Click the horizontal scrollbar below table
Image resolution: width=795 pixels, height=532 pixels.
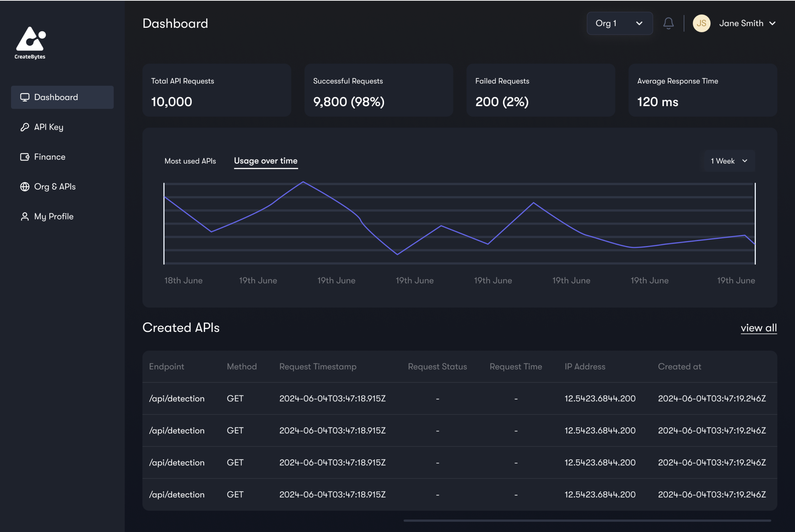tap(587, 520)
